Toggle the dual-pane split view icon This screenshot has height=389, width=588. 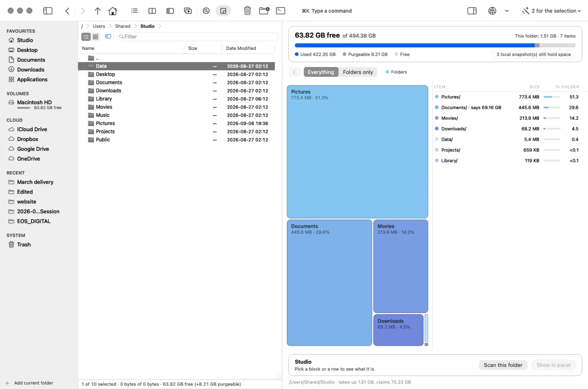[x=152, y=11]
